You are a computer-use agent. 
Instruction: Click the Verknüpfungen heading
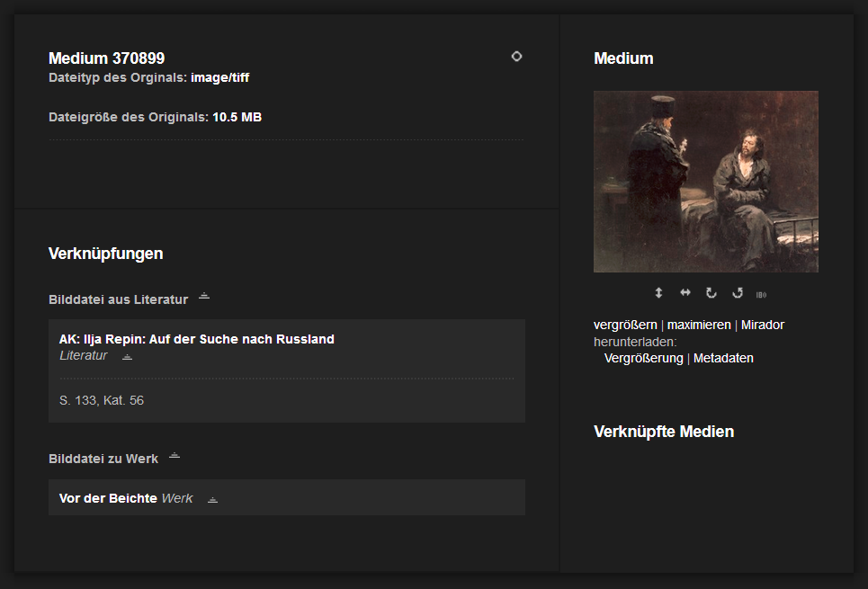[106, 254]
